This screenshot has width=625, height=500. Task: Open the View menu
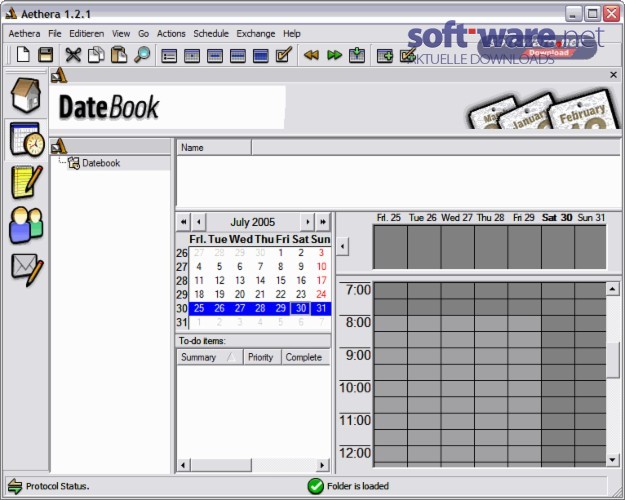click(x=121, y=34)
